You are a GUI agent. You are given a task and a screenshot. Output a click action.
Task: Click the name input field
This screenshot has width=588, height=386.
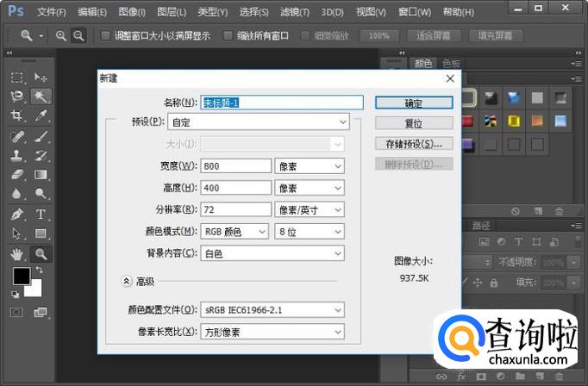[x=282, y=103]
